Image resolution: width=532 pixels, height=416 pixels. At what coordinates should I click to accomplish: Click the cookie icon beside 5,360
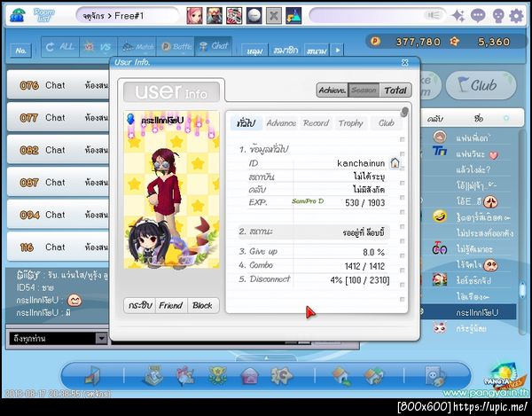click(x=454, y=42)
